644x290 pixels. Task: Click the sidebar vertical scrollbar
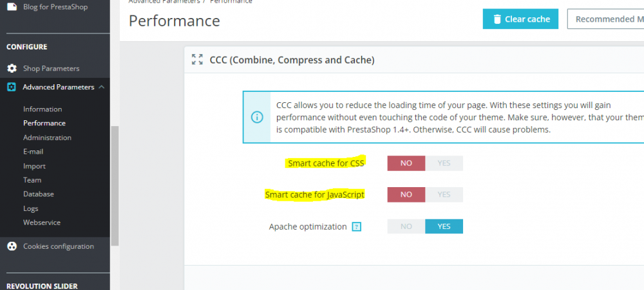click(x=115, y=185)
